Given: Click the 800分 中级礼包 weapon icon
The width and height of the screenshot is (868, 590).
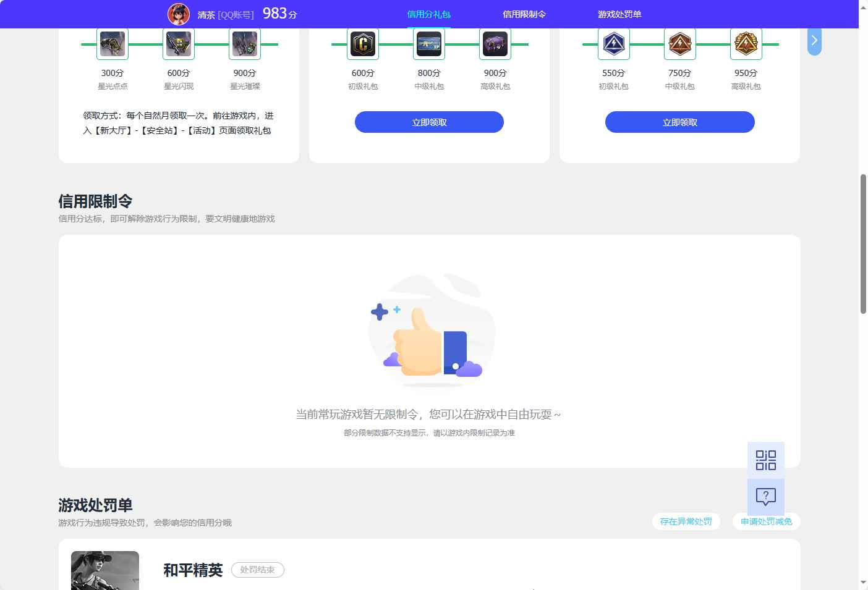Looking at the screenshot, I should [x=428, y=43].
